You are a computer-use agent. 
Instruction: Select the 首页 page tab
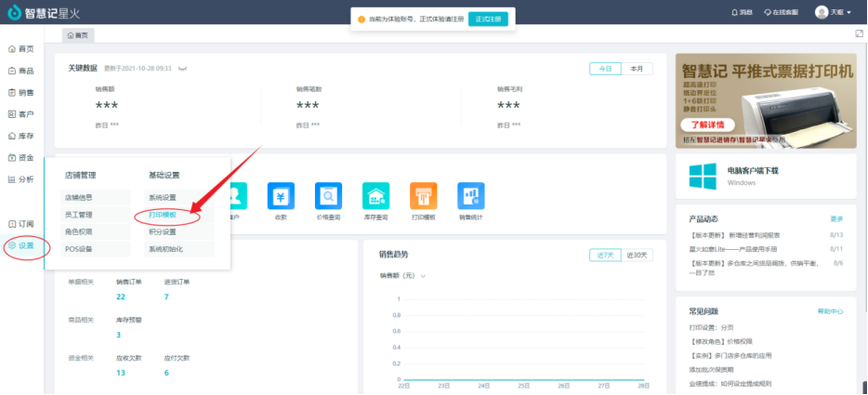[x=78, y=35]
